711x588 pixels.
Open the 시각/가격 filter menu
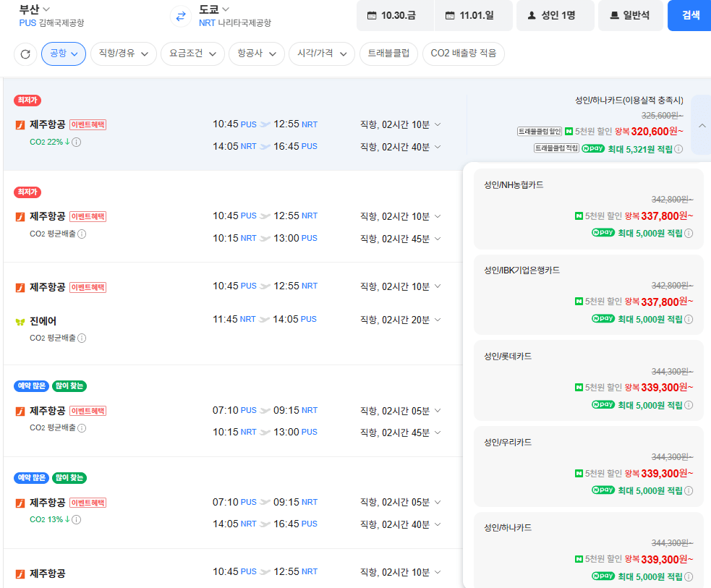322,54
